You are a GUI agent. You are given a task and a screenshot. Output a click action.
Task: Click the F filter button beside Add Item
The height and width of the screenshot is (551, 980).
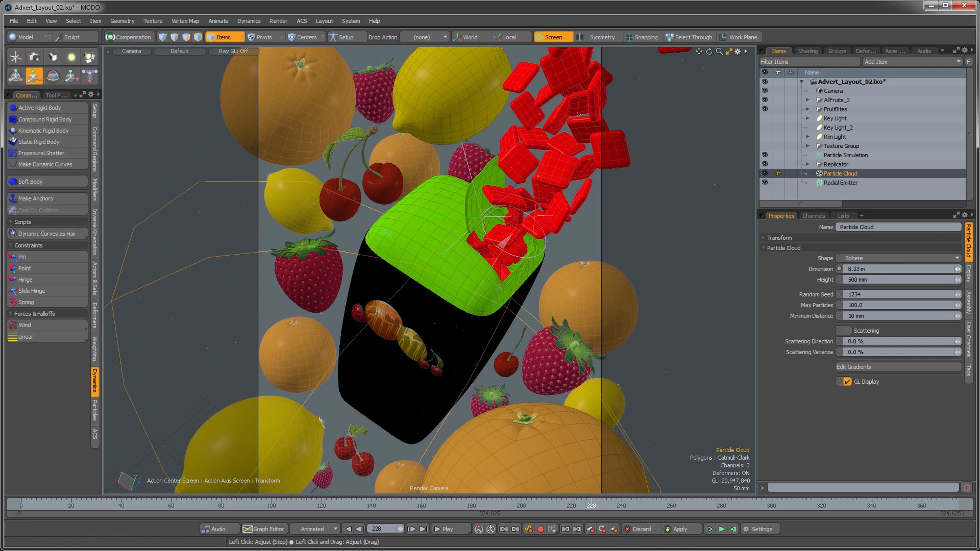point(968,62)
